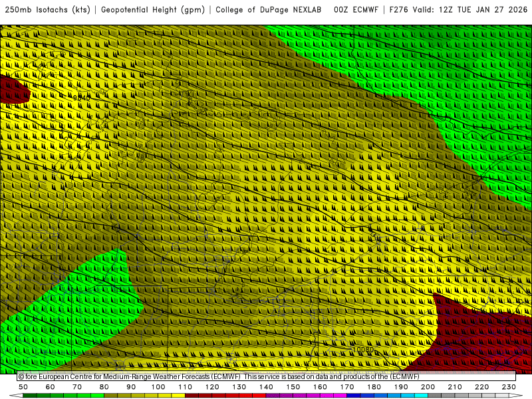This screenshot has width=532, height=399.
Task: Select the dark gray swatch just after 200
Action: pos(435,396)
